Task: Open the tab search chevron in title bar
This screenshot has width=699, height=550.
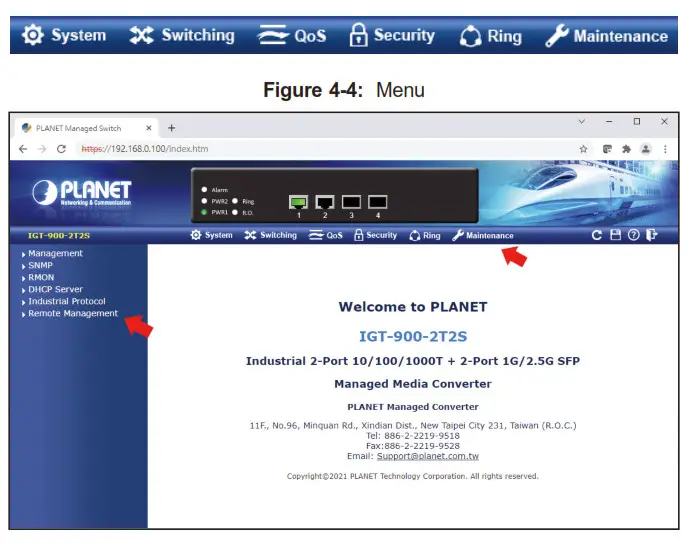Action: click(581, 121)
